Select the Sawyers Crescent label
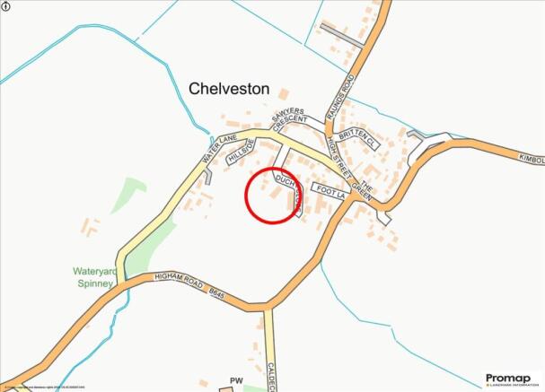 pyautogui.click(x=289, y=119)
